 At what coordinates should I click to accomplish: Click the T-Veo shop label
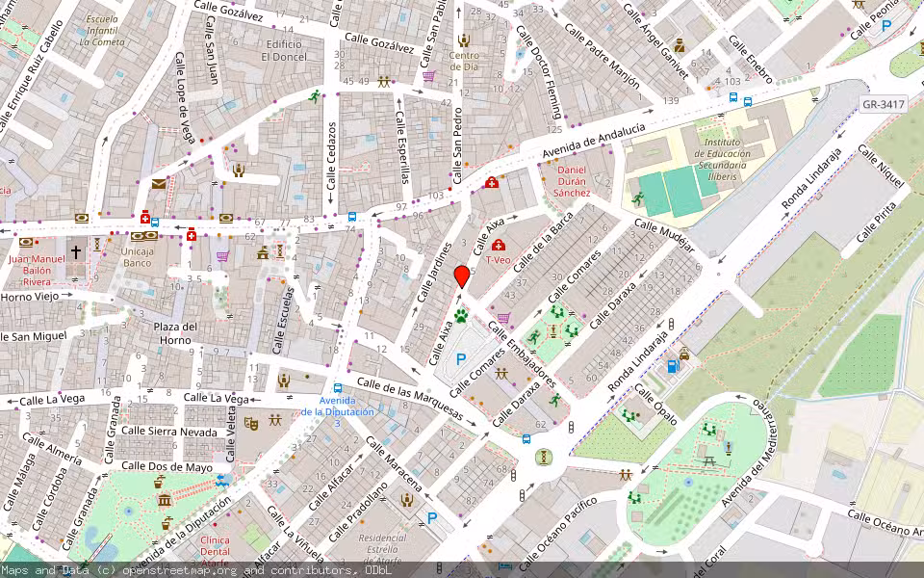click(x=500, y=258)
